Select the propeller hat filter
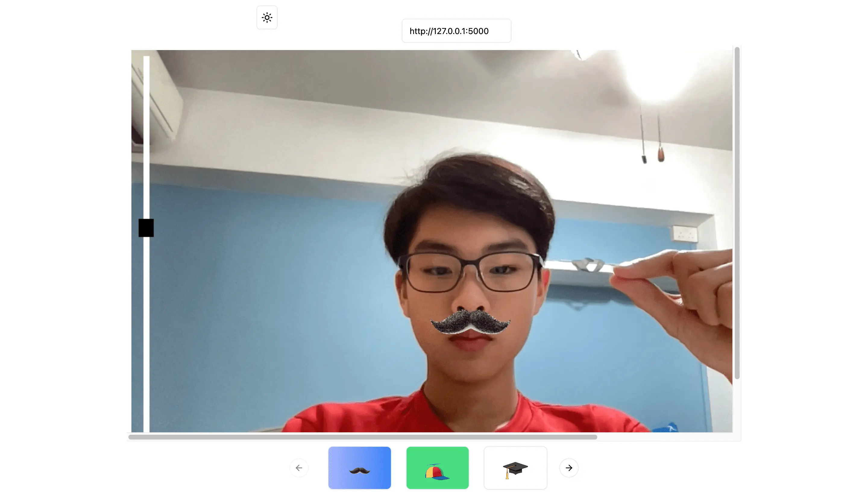 [437, 468]
